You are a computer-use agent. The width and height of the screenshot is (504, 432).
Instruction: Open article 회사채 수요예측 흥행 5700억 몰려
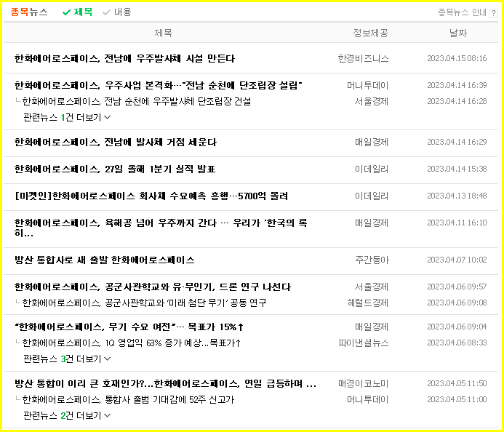(151, 196)
